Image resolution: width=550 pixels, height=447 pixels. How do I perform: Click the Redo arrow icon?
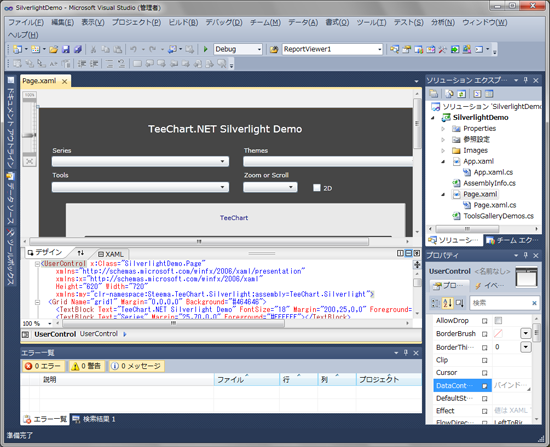pos(152,49)
